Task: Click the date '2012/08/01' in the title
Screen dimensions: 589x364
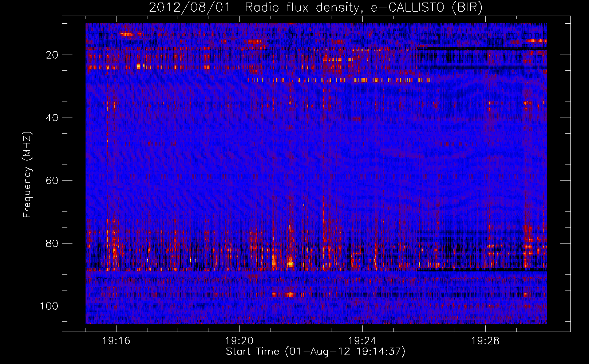Action: 190,7
